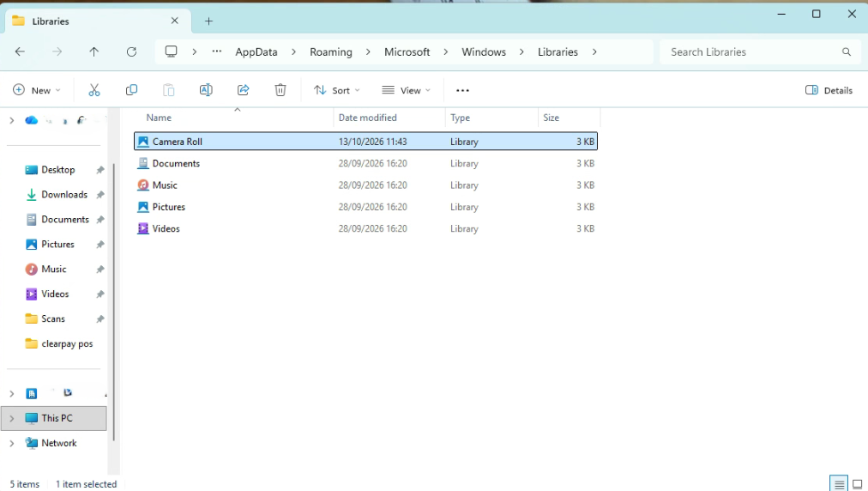Viewport: 868px width, 491px height.
Task: Switch to large thumbnails view icon
Action: click(858, 484)
